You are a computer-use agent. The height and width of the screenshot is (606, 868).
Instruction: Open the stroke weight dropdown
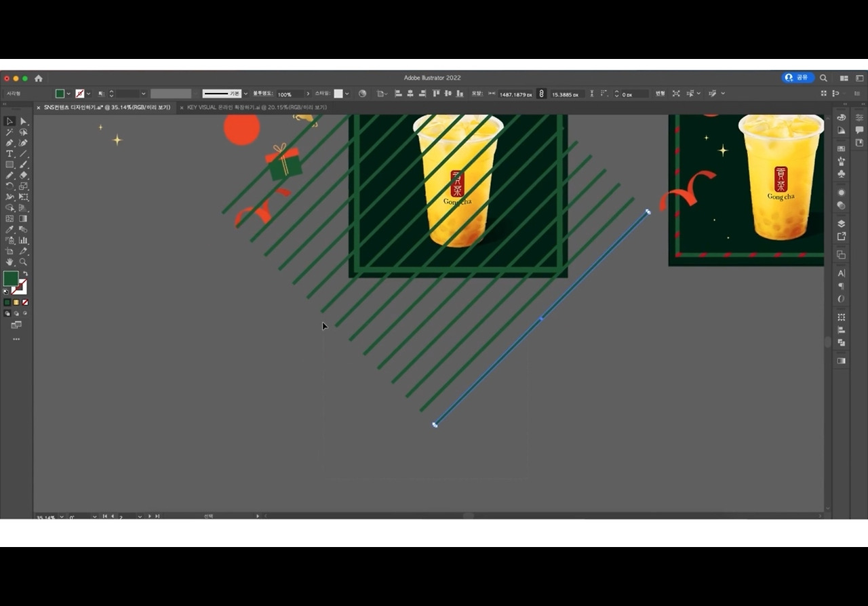[x=143, y=94]
